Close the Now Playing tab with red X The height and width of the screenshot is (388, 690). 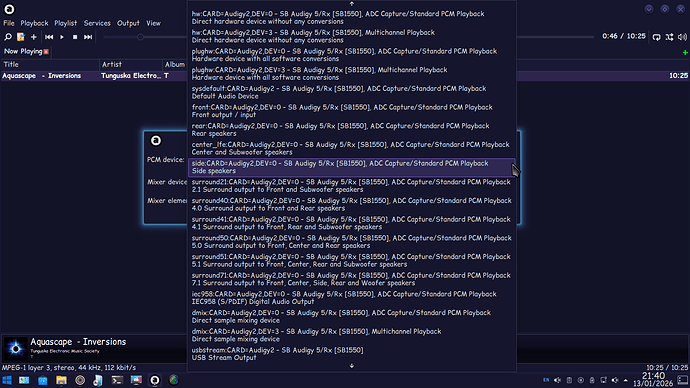46,52
